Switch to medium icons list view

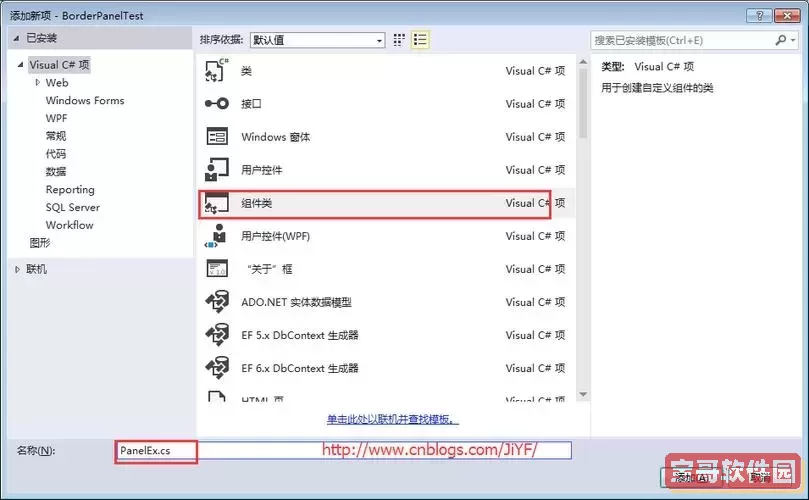click(420, 40)
